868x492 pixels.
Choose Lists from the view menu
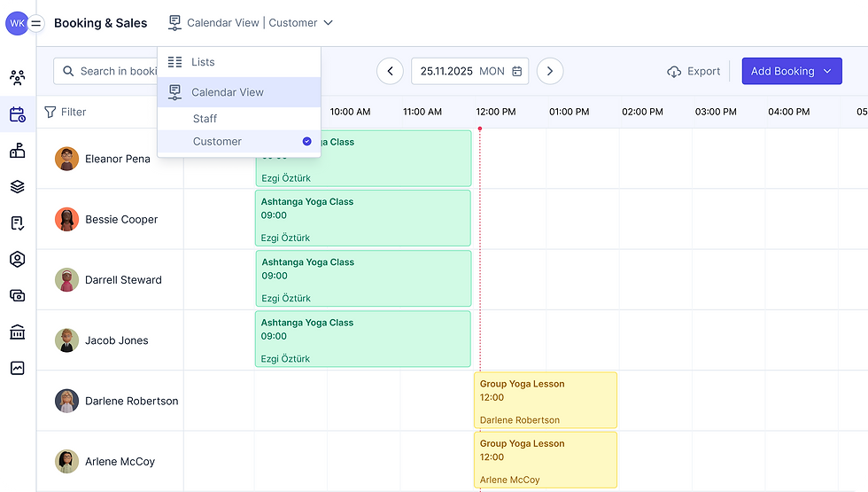(x=203, y=62)
